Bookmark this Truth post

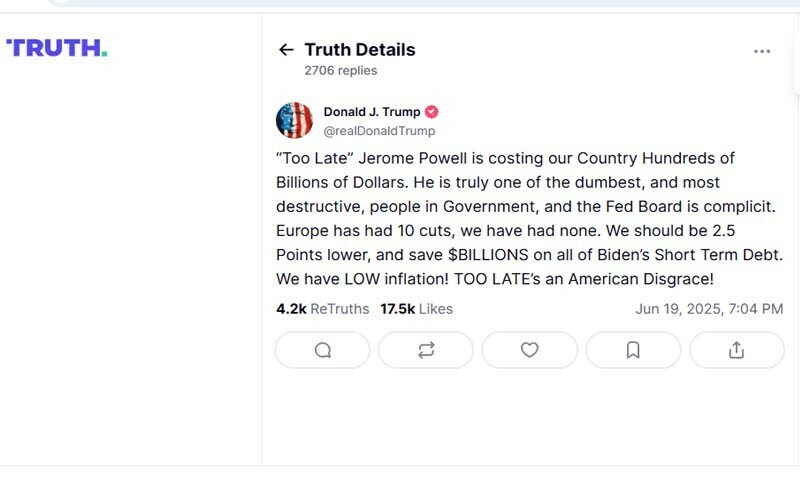633,350
